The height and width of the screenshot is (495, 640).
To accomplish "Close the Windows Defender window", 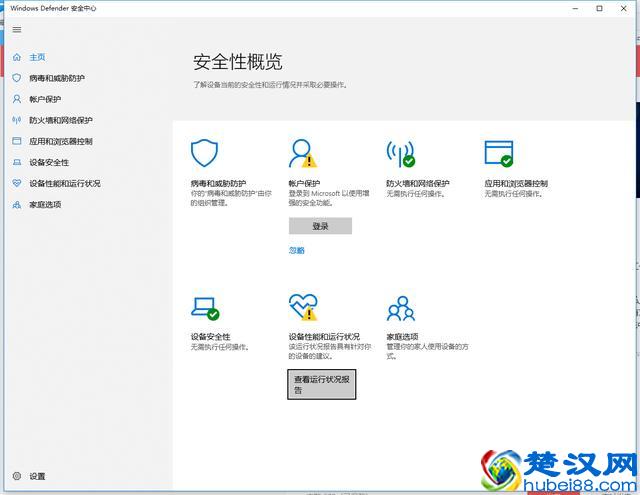I will click(624, 8).
